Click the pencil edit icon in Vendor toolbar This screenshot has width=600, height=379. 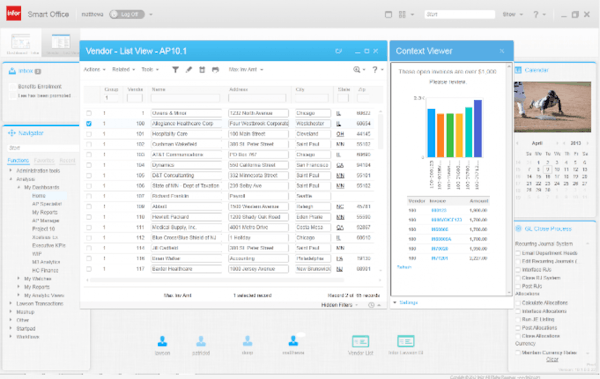pyautogui.click(x=189, y=70)
